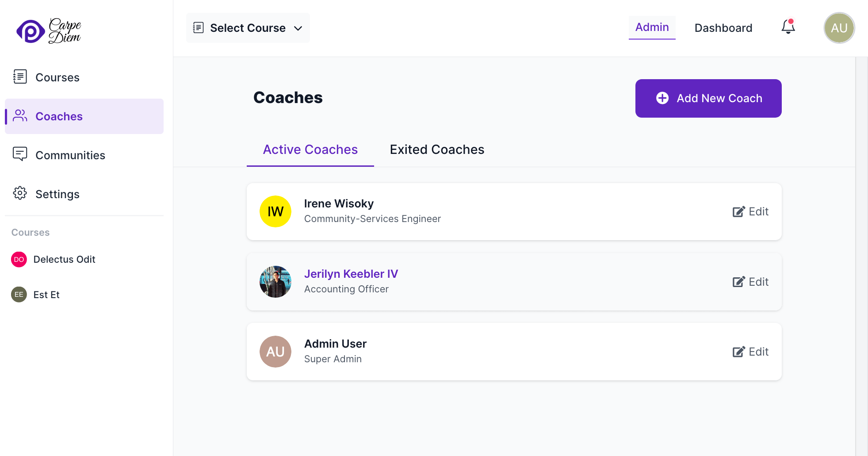Click the DO avatar for Delectus Odit
Image resolution: width=868 pixels, height=456 pixels.
tap(19, 260)
